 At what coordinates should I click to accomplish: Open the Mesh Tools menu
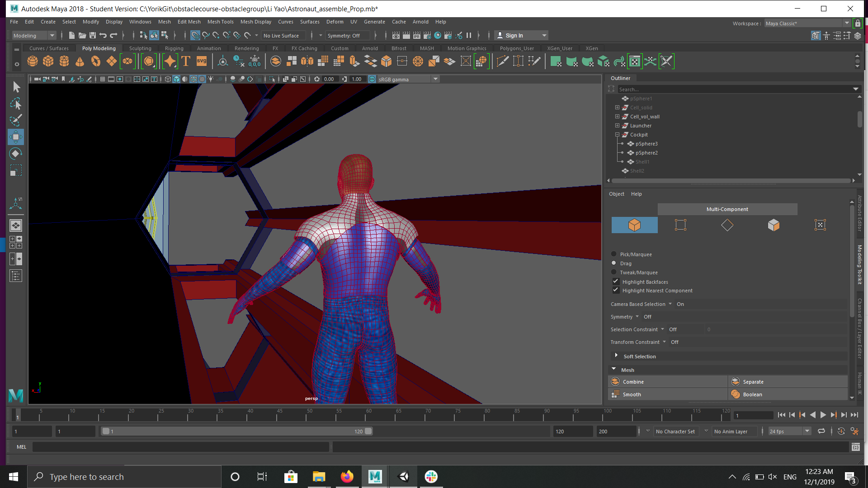pos(220,22)
